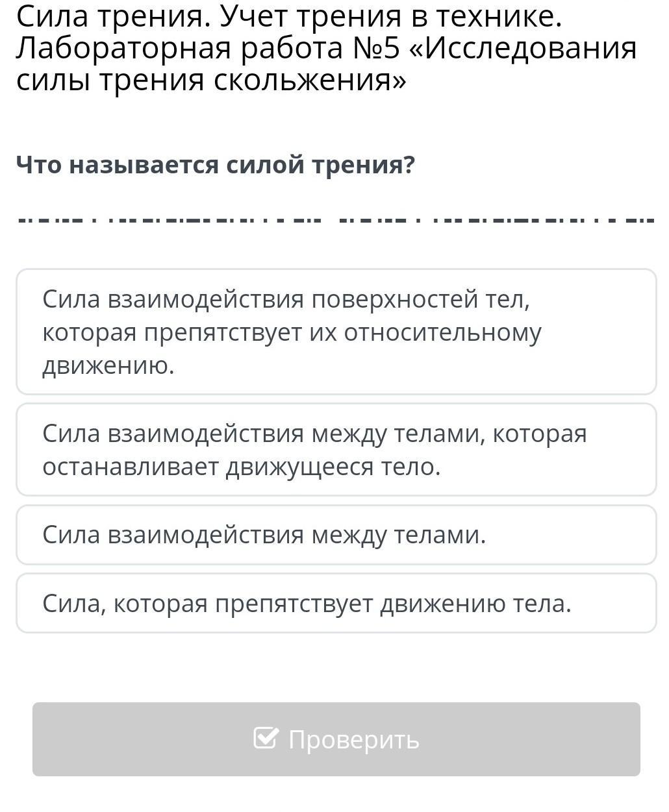Screen dimensions: 669x812
Task: Click the text 'Проверить' label
Action: click(354, 739)
